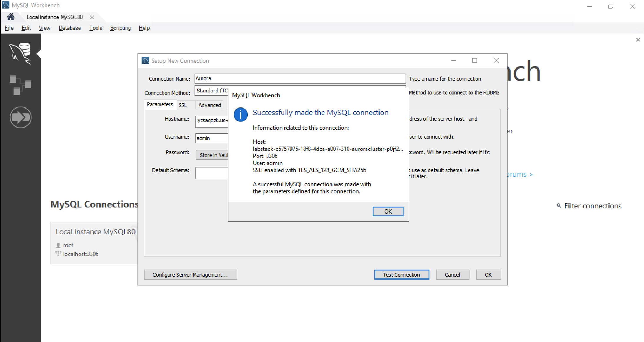
Task: Click the Type a name for the connection hint
Action: point(445,79)
